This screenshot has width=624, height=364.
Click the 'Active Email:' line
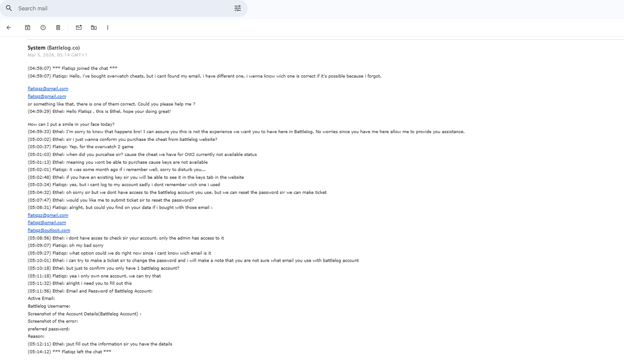[41, 298]
